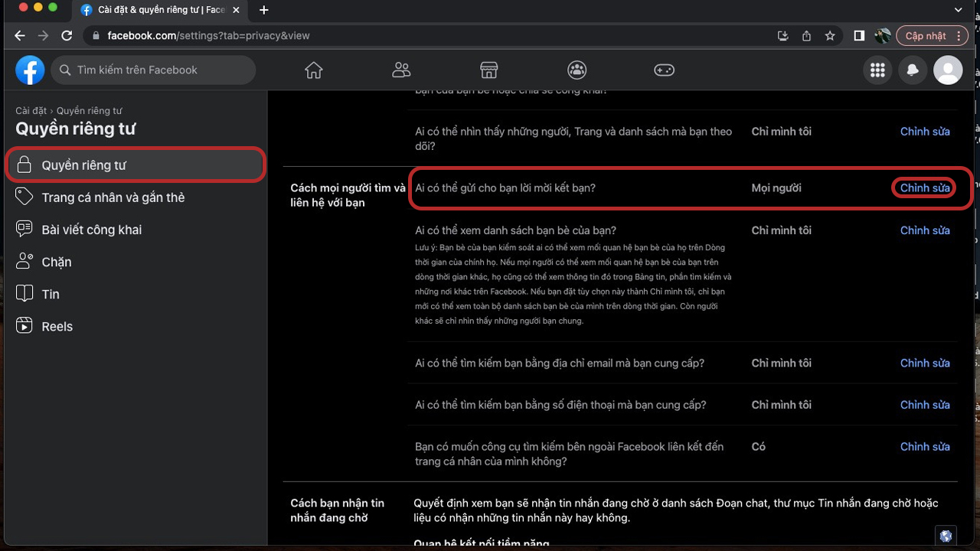The height and width of the screenshot is (551, 980).
Task: Reload the page with the refresh icon
Action: [x=67, y=36]
